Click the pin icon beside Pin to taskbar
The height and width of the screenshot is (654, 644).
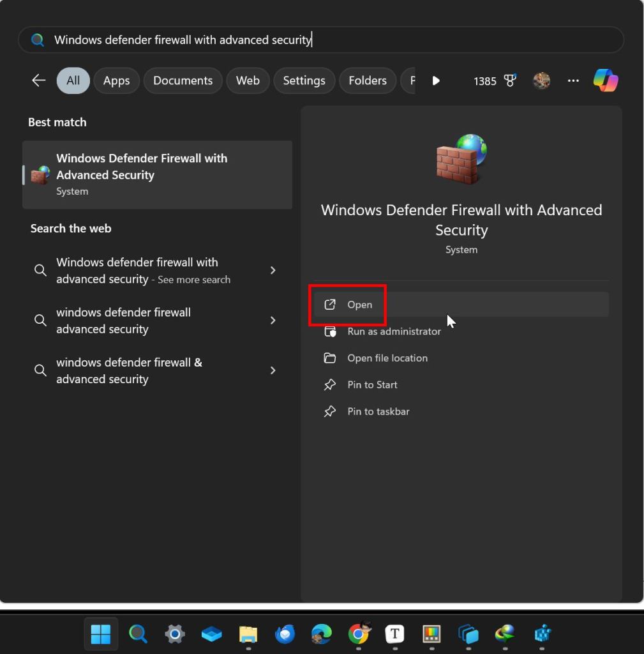[330, 411]
